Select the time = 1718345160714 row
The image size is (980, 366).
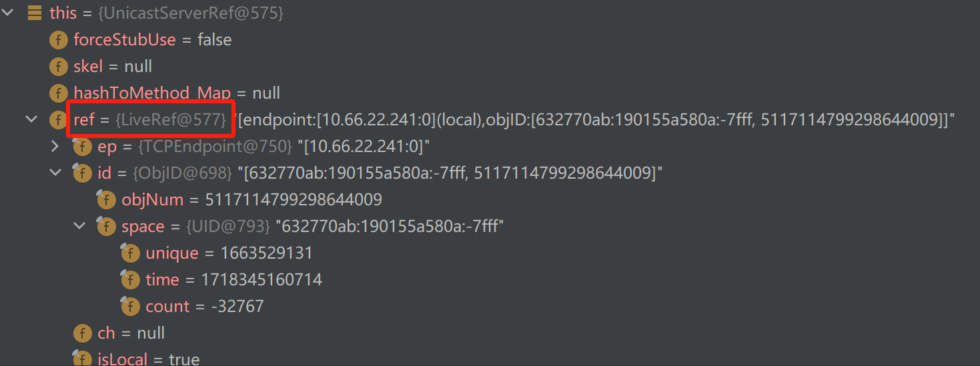(x=233, y=280)
